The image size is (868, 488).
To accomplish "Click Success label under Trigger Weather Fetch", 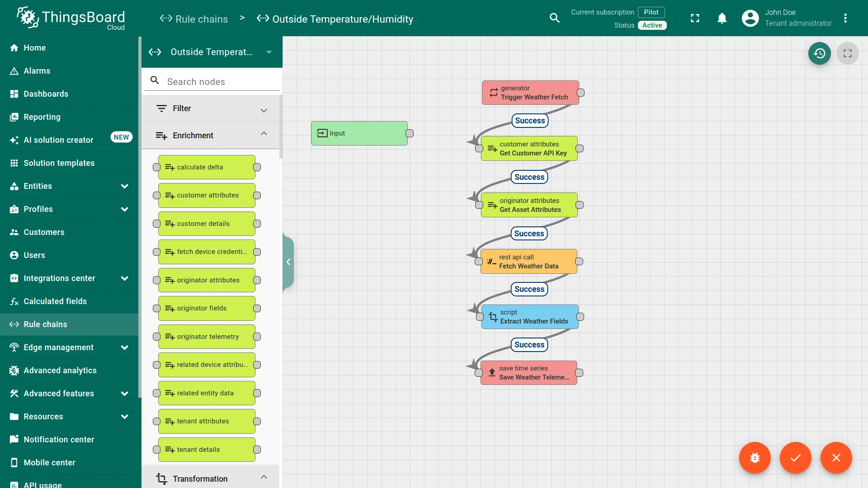I will click(x=530, y=121).
